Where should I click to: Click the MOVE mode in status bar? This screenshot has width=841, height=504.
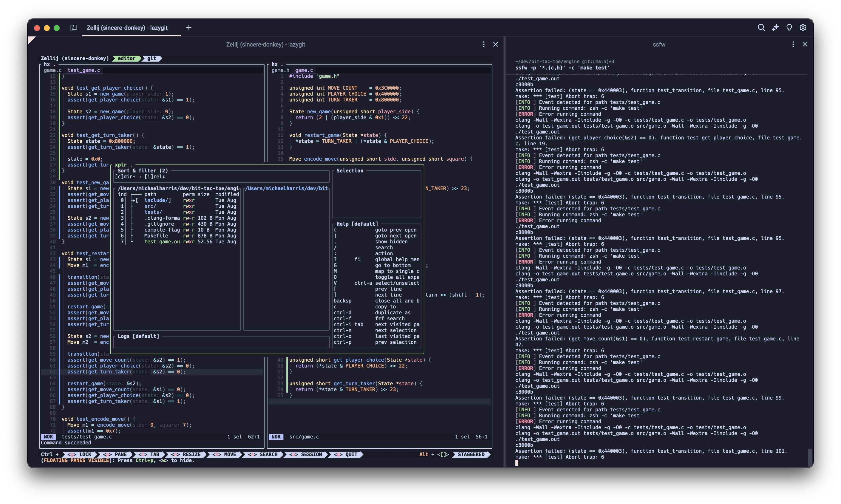click(224, 454)
